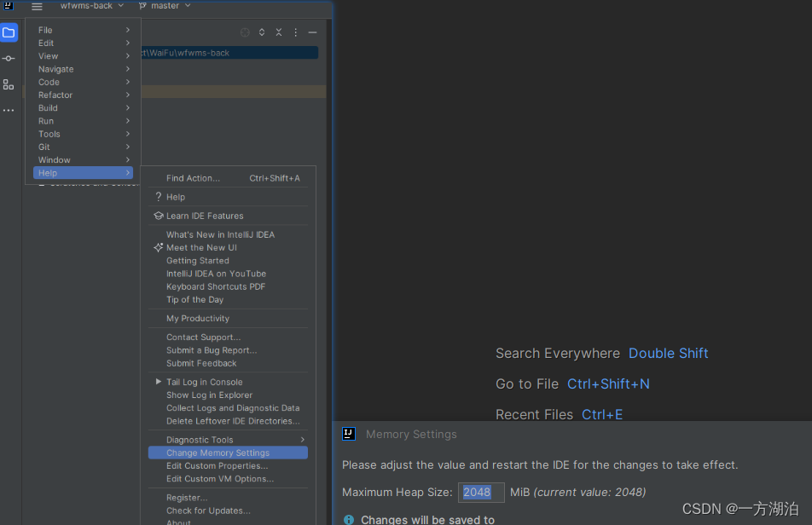
Task: Open the Refactor submenu
Action: pos(84,95)
